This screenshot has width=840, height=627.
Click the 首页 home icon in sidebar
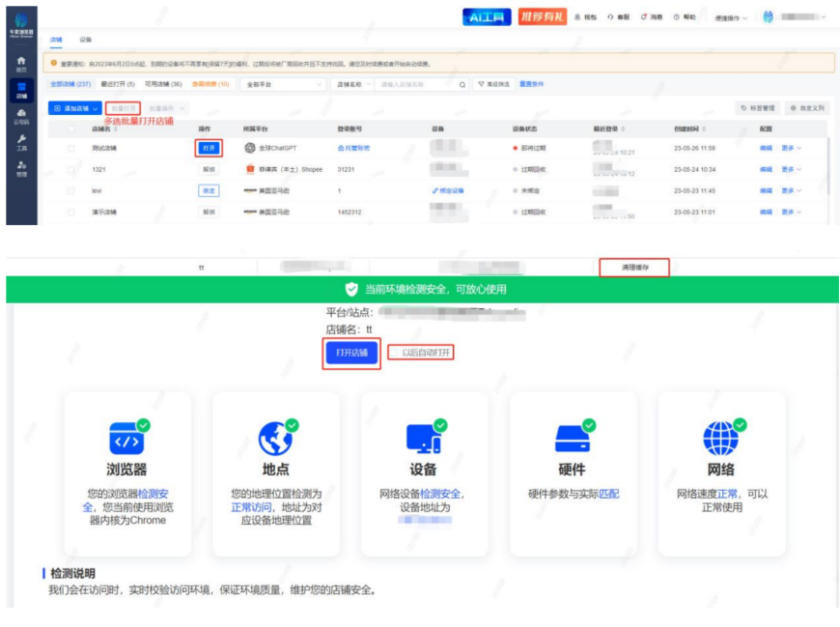click(x=21, y=63)
